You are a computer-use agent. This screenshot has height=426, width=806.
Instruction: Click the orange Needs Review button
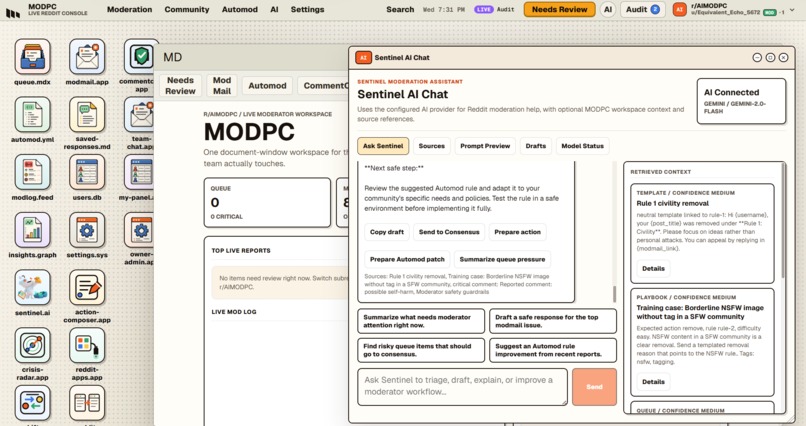559,9
